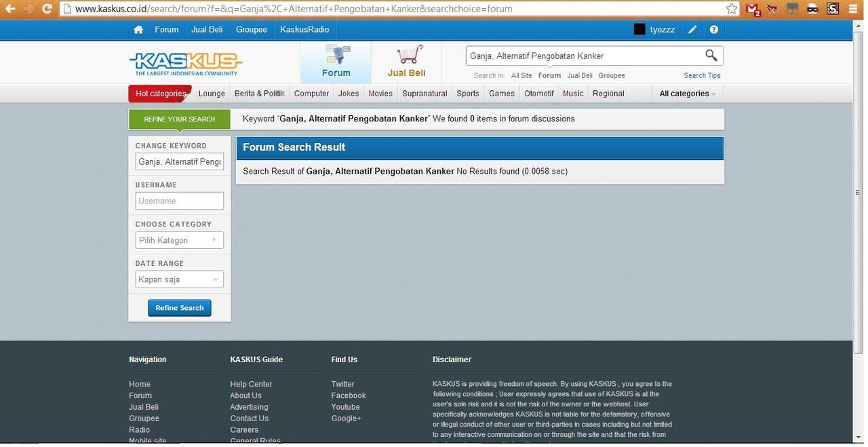Open the Search Tips link
868x447 pixels.
coord(702,75)
